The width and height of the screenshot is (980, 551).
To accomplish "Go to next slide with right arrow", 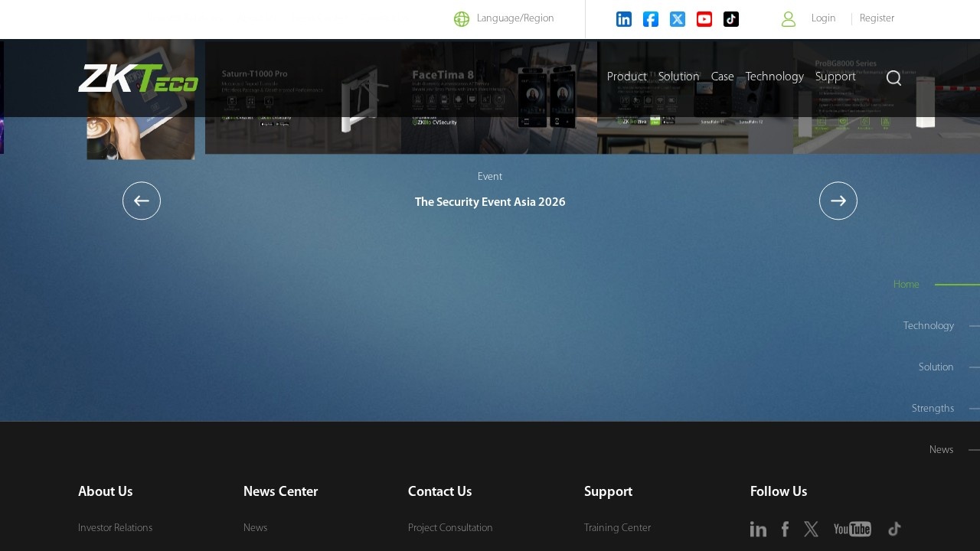I will click(838, 201).
